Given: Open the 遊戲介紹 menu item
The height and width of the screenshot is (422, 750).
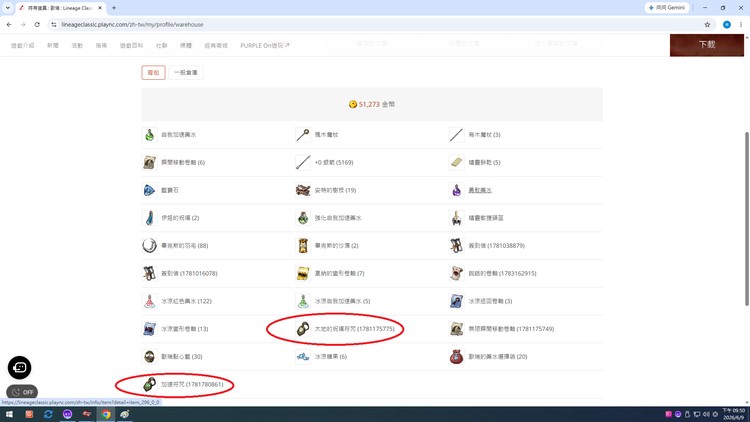Looking at the screenshot, I should pyautogui.click(x=22, y=45).
